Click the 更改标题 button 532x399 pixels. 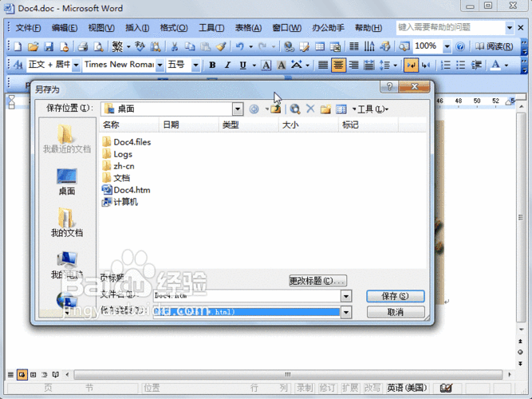pos(317,280)
